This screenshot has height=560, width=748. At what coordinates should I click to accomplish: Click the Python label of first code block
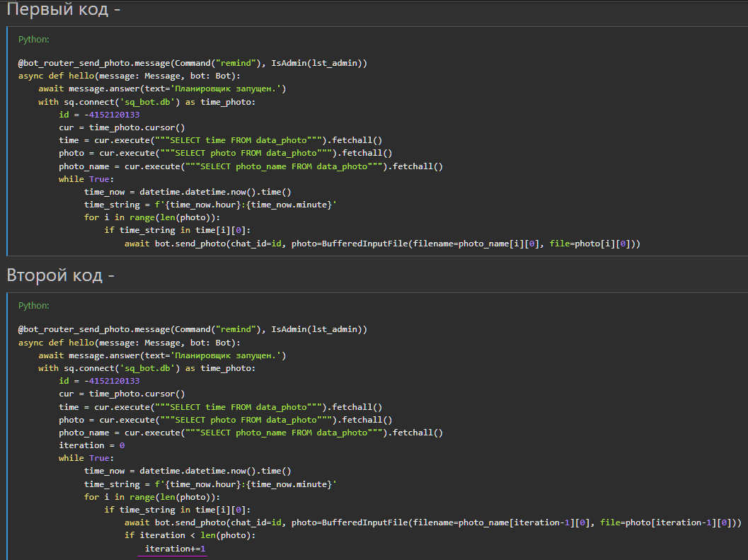(33, 40)
